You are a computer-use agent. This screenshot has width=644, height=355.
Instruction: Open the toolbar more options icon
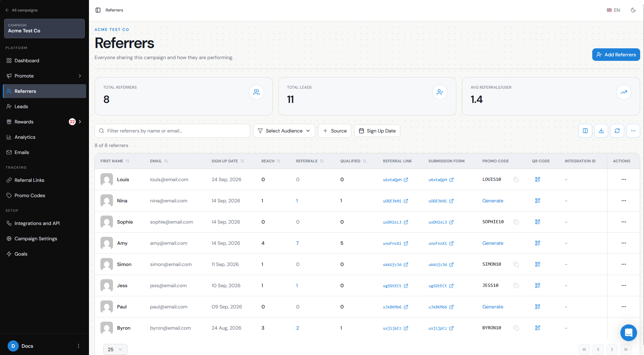coord(633,131)
